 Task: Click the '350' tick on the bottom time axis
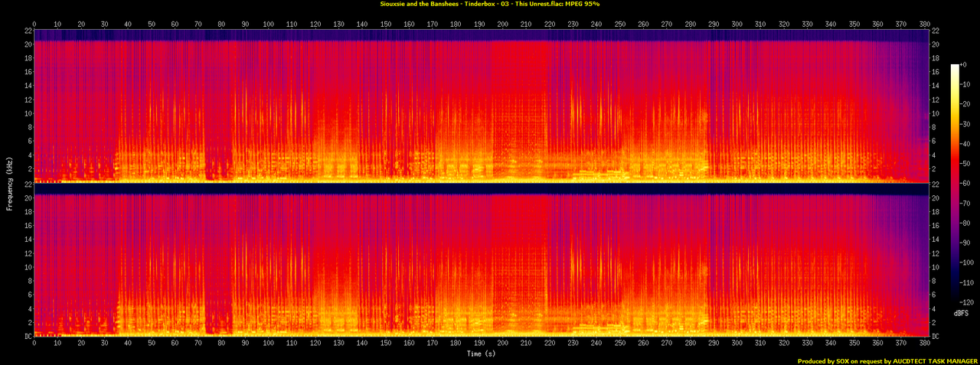(854, 344)
